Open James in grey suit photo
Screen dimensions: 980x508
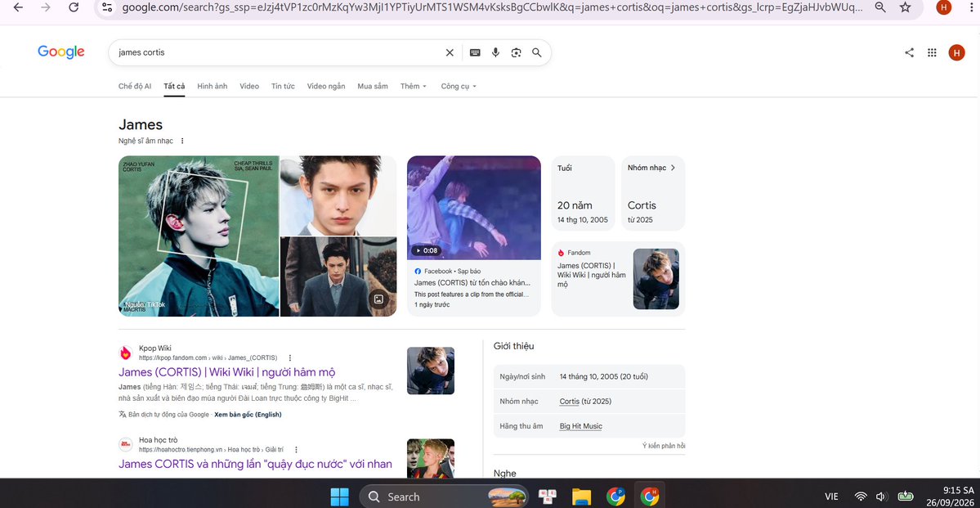click(338, 277)
